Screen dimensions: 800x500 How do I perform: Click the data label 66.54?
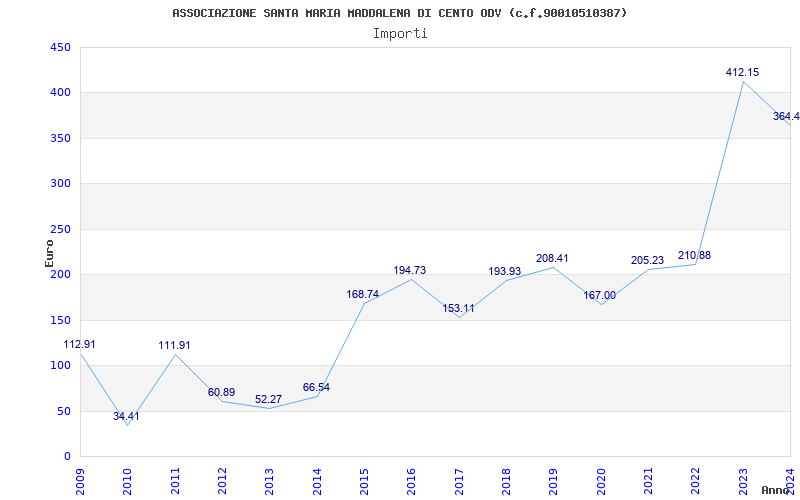click(x=316, y=387)
